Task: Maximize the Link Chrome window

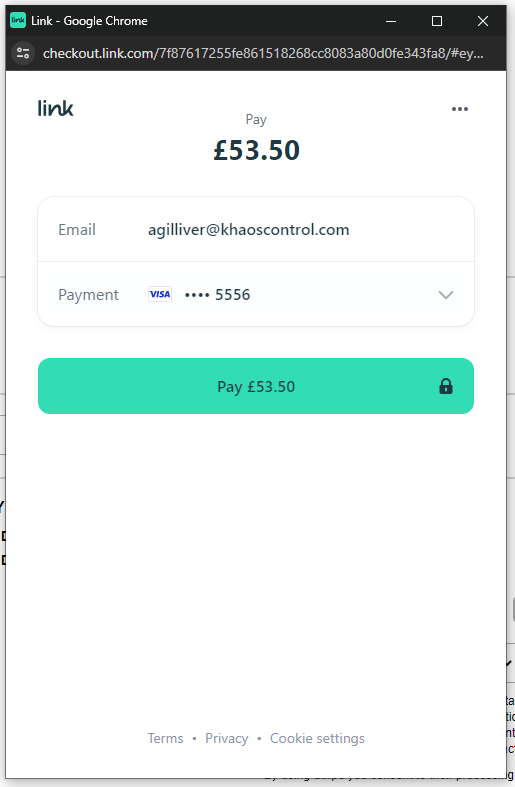Action: click(x=437, y=21)
